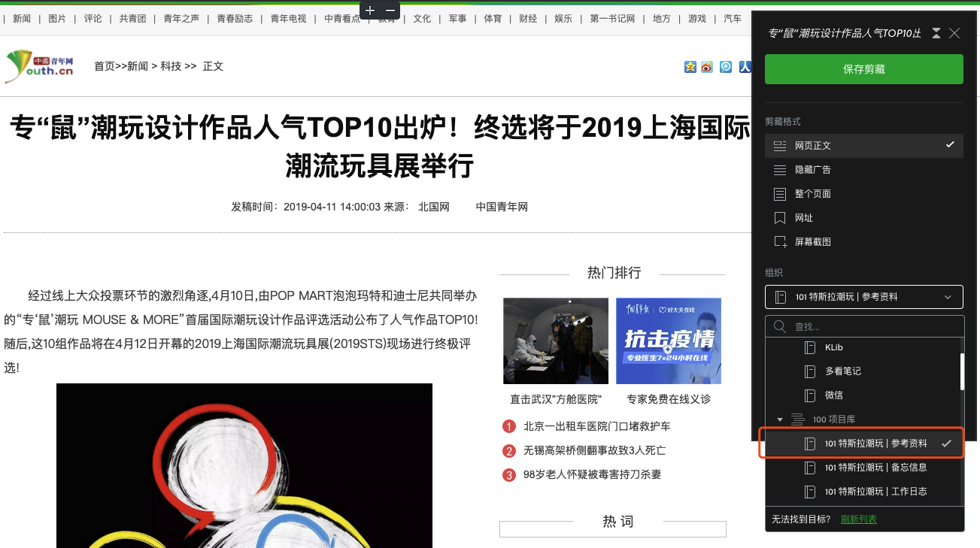This screenshot has height=548, width=980.
Task: Select 整个页面 clip format
Action: tap(864, 193)
